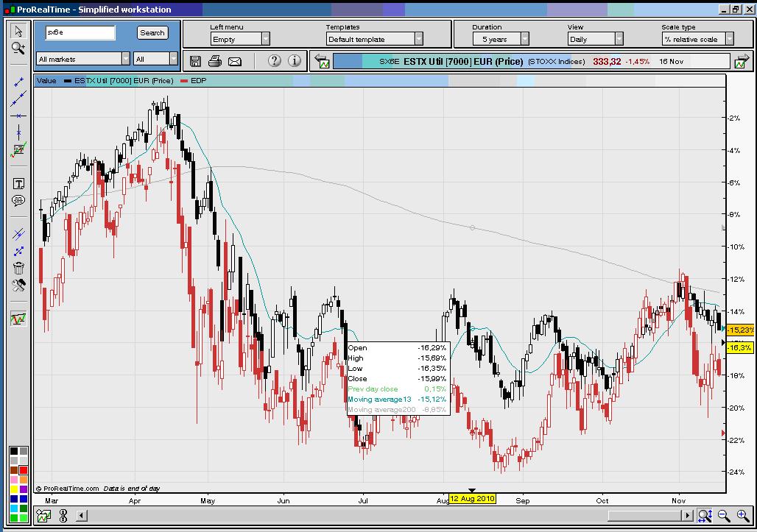
Task: Click the add chart icon at bottom-left
Action: click(x=43, y=516)
